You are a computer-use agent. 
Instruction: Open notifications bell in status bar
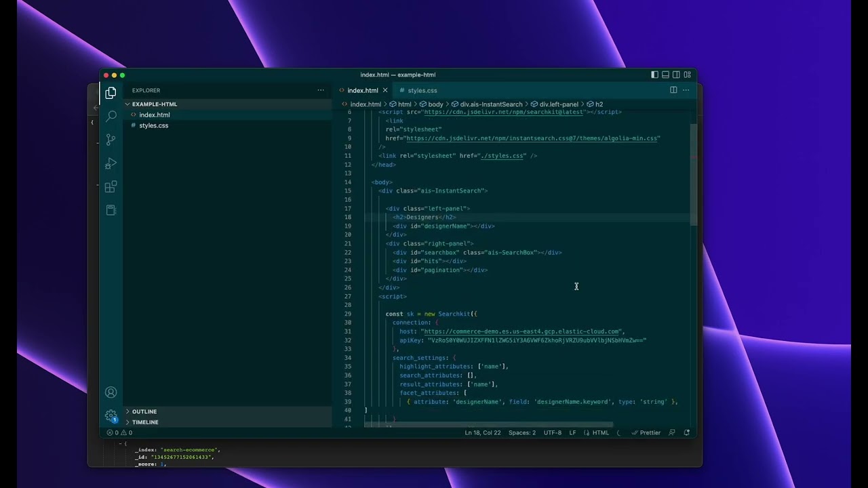click(x=687, y=432)
